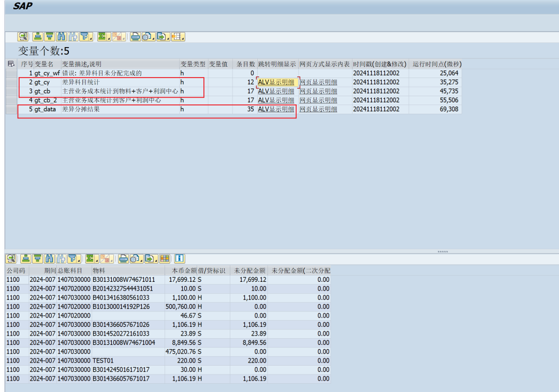Click Sigma total icon in detail grid toolbar
This screenshot has height=392, width=559.
coord(90,259)
